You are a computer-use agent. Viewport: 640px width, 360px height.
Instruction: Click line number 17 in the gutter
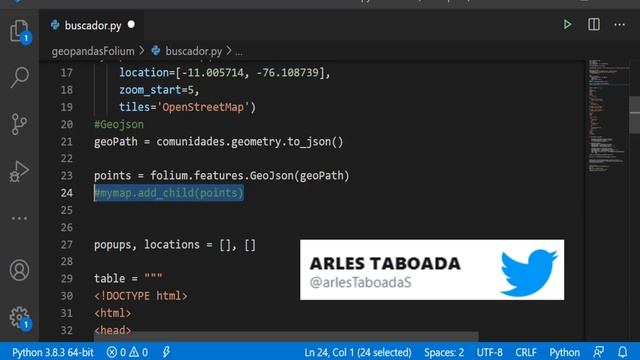click(x=67, y=73)
